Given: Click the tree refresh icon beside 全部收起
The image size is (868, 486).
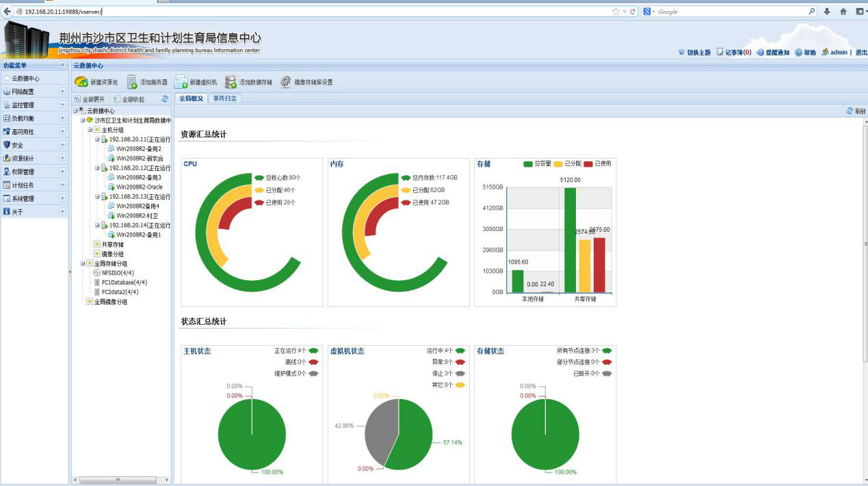Looking at the screenshot, I should pos(165,99).
